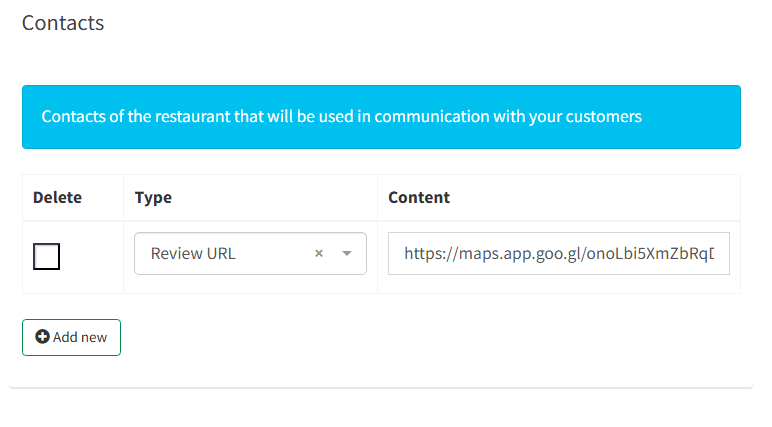Screen dimensions: 772x427
Task: Click the Content field containing the maps URL
Action: coord(559,254)
